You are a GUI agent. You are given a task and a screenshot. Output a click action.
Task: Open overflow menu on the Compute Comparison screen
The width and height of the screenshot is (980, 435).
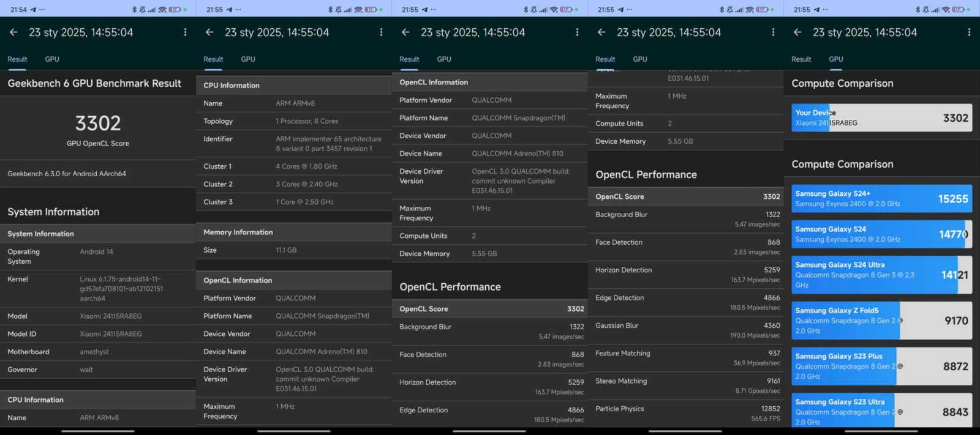pos(969,32)
